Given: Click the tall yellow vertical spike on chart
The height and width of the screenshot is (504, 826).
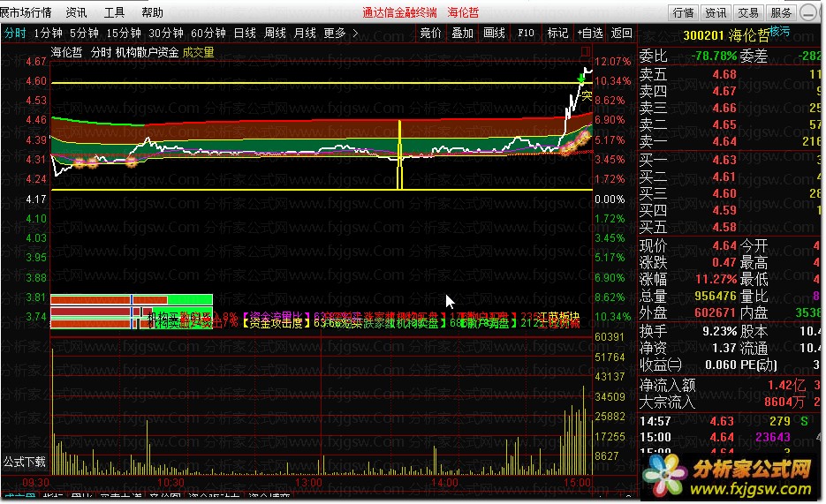Looking at the screenshot, I should 400,154.
